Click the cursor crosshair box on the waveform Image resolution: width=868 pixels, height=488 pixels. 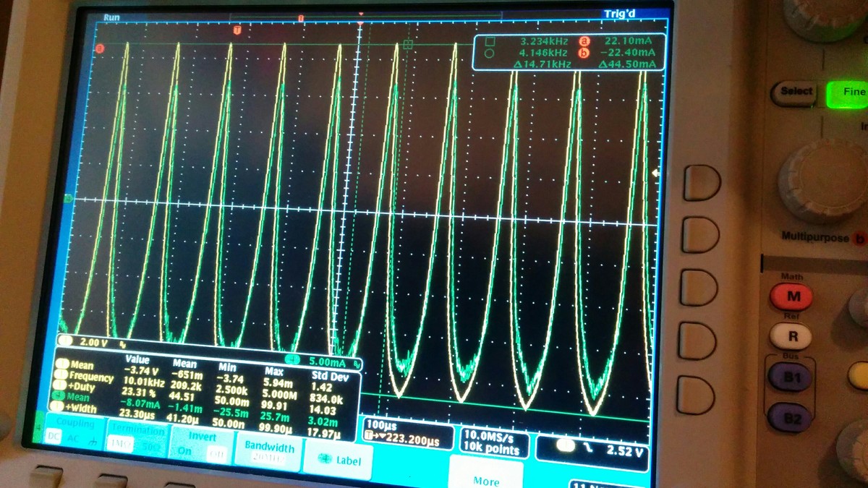point(408,45)
